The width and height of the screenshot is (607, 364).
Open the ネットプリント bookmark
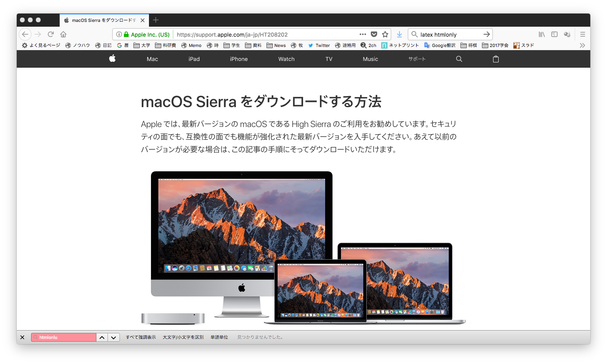400,45
